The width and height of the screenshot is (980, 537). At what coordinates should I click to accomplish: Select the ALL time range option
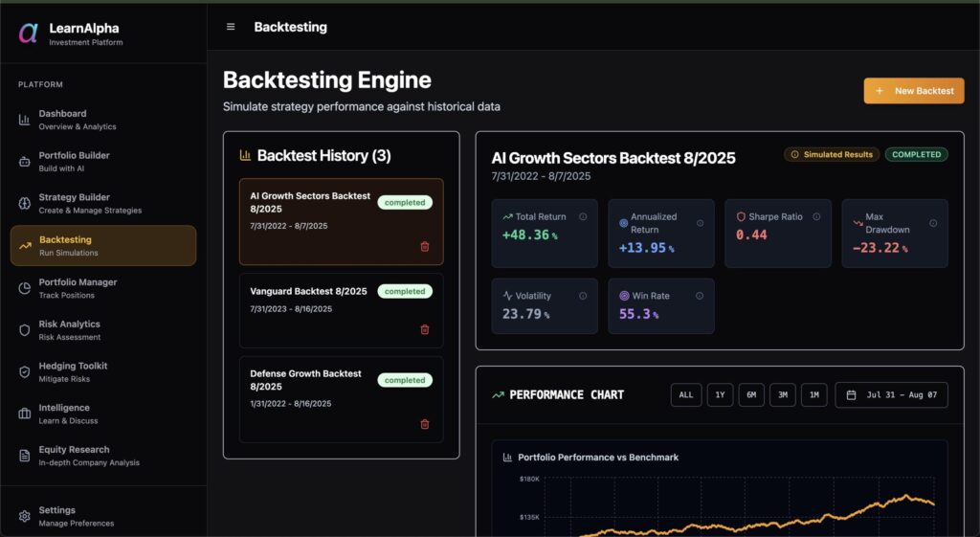686,395
